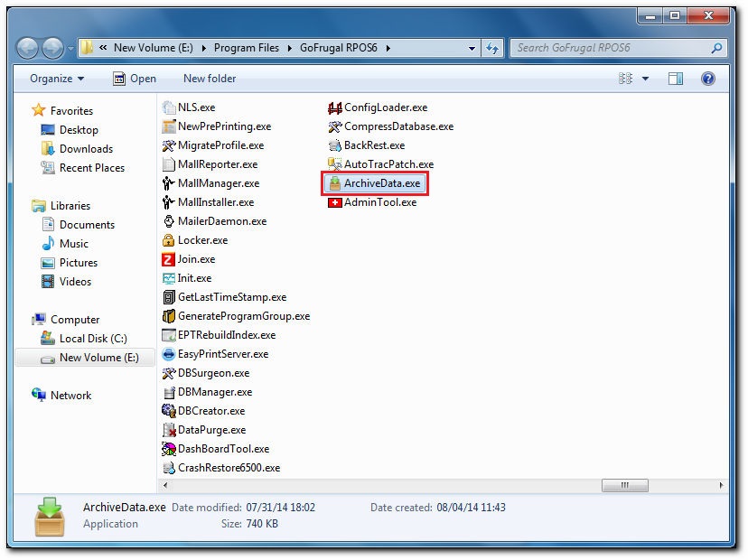The image size is (748, 560).
Task: Select MigrateProfile.exe tools icon
Action: pos(169,145)
